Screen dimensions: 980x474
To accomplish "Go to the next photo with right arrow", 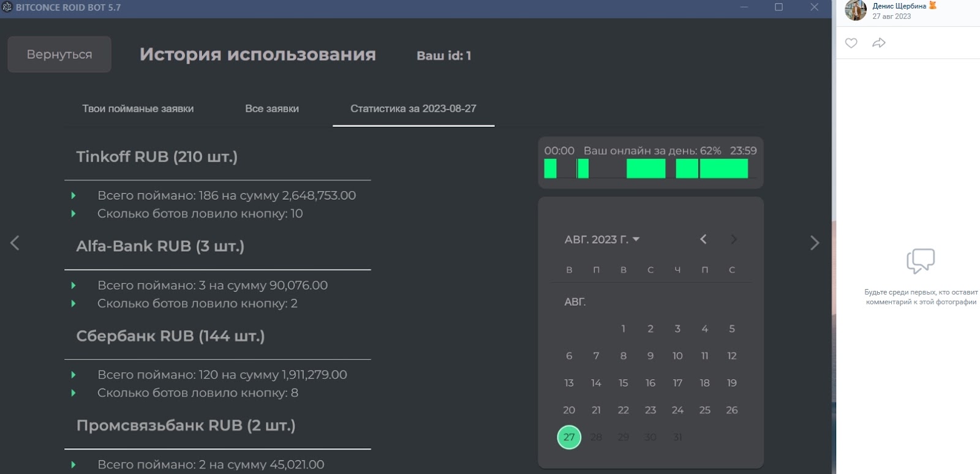I will point(815,243).
